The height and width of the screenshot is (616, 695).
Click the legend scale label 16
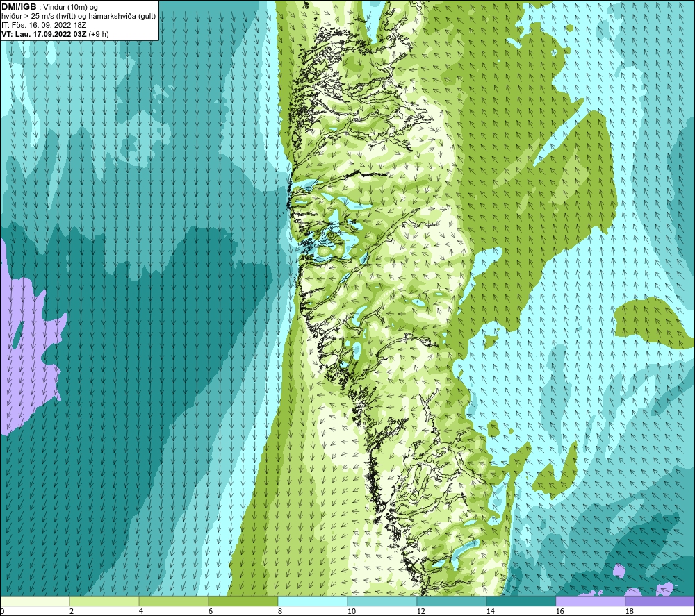[559, 611]
